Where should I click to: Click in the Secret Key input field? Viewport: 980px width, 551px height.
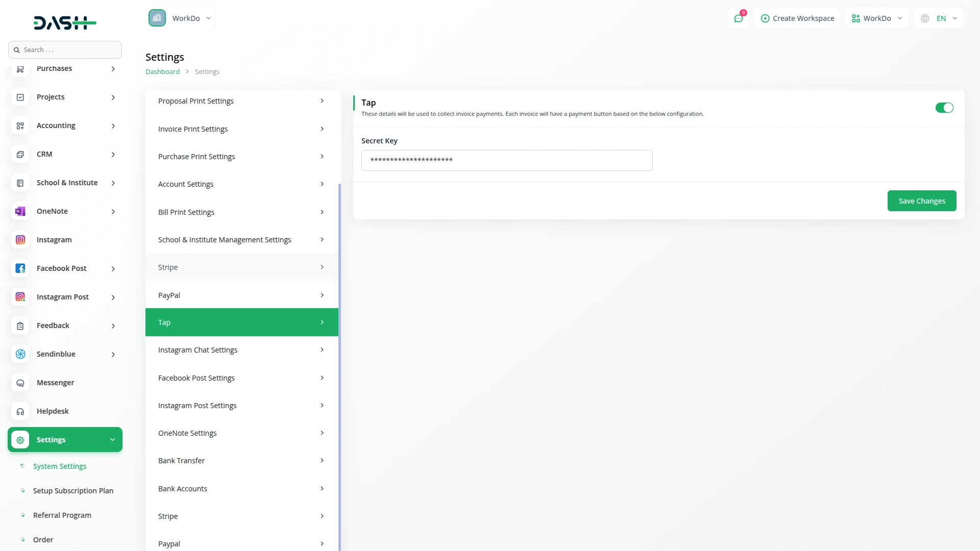(x=506, y=161)
